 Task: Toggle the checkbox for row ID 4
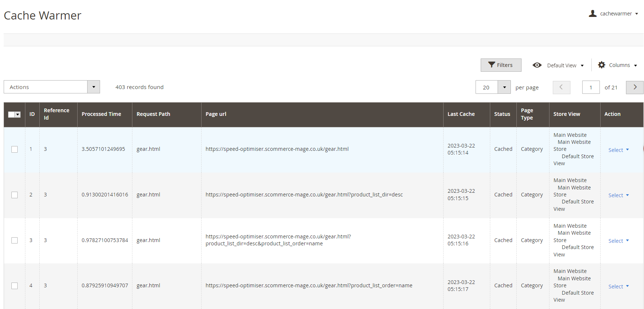pyautogui.click(x=15, y=286)
